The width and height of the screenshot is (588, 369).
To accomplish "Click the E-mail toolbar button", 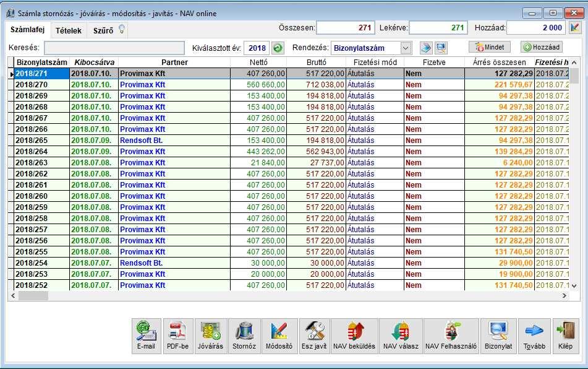I will tap(147, 336).
